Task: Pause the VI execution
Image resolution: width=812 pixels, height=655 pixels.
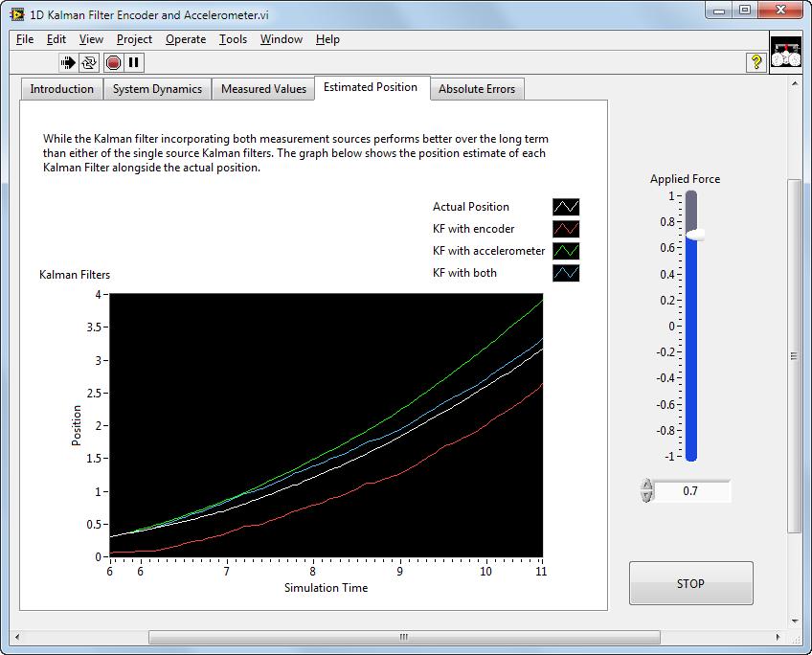Action: [x=134, y=62]
